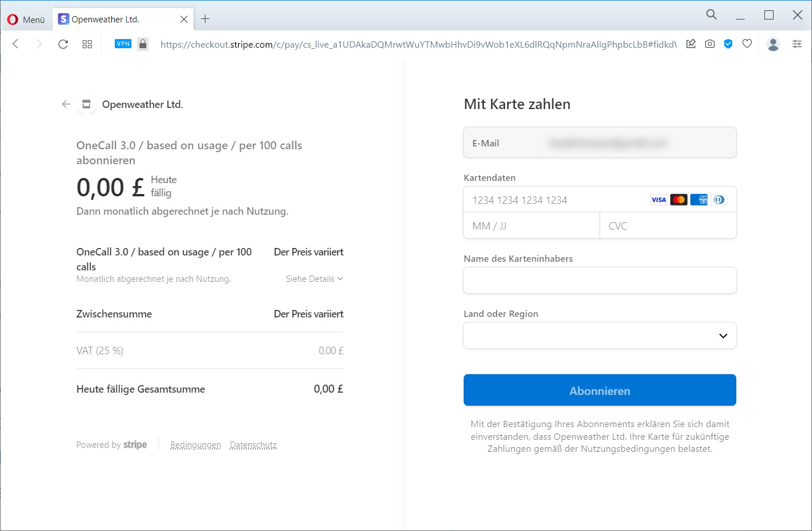Viewport: 812px width, 531px height.
Task: Click the American Express logo
Action: tap(699, 200)
